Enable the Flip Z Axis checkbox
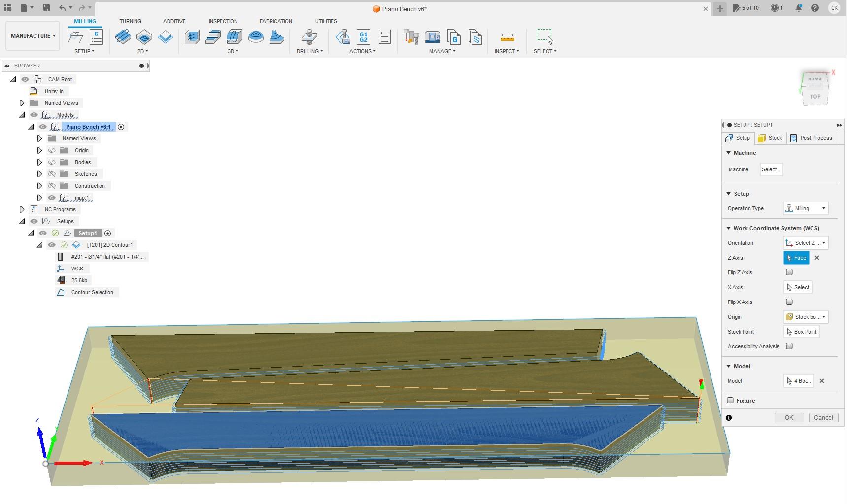The height and width of the screenshot is (504, 847). pyautogui.click(x=789, y=272)
